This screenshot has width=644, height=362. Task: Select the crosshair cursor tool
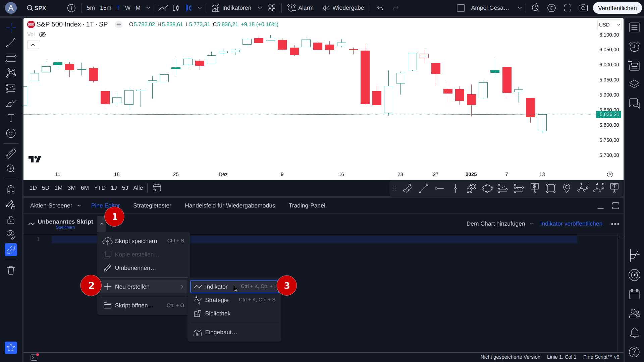11,28
